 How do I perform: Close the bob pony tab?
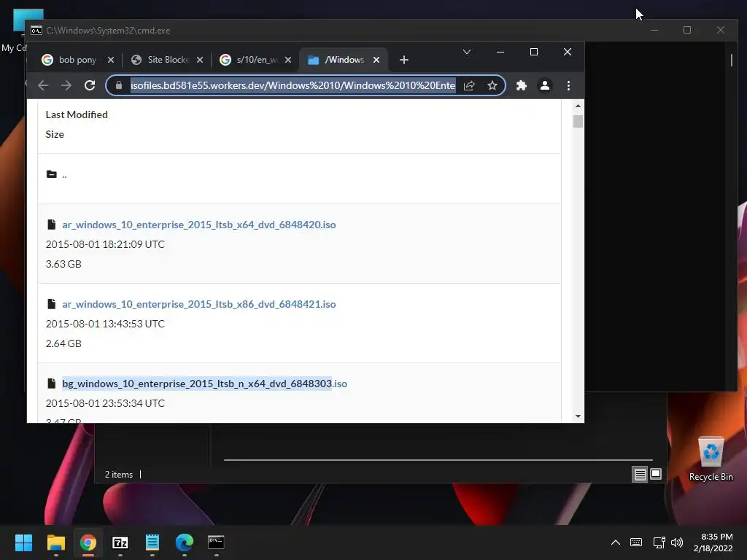pyautogui.click(x=111, y=60)
